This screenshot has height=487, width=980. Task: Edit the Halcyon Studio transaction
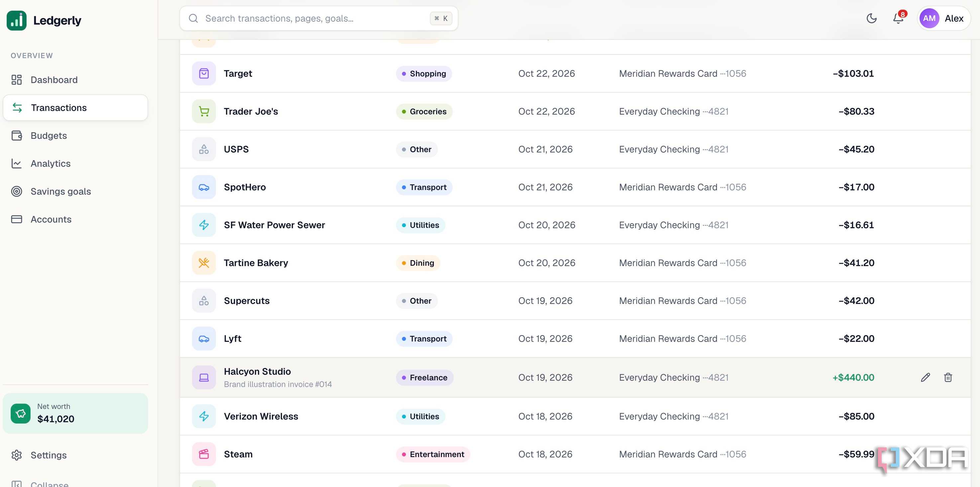[x=925, y=377]
